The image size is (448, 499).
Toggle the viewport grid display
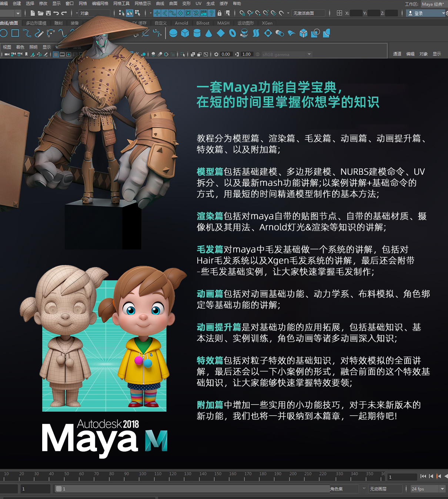click(x=56, y=54)
